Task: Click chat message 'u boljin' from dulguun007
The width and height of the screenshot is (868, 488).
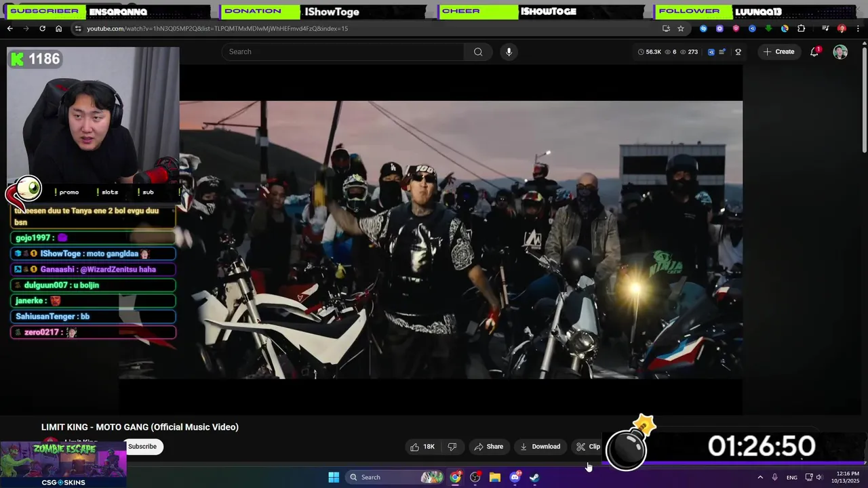Action: (x=94, y=285)
